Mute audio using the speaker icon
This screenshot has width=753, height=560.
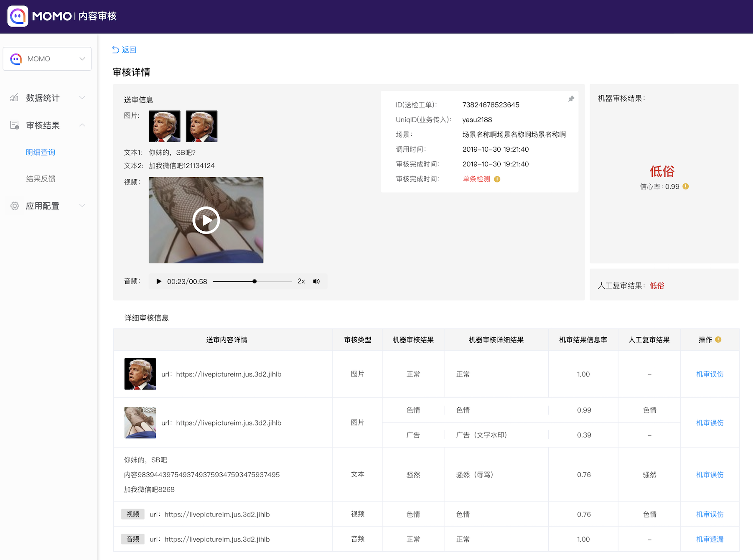317,281
